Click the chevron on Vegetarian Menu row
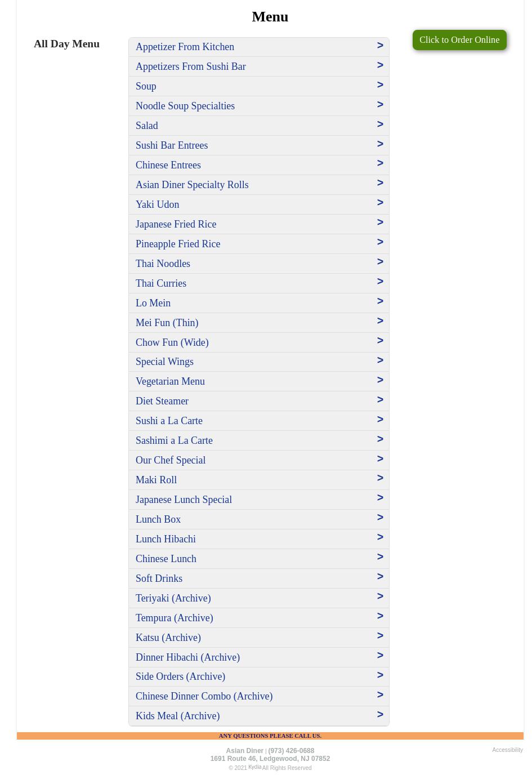Image resolution: width=532 pixels, height=775 pixels. [x=380, y=380]
